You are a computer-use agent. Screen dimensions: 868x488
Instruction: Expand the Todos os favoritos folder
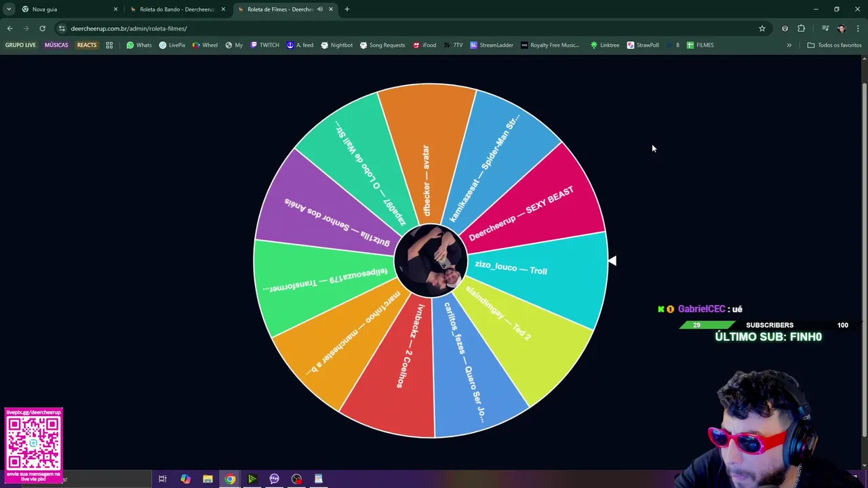(834, 45)
